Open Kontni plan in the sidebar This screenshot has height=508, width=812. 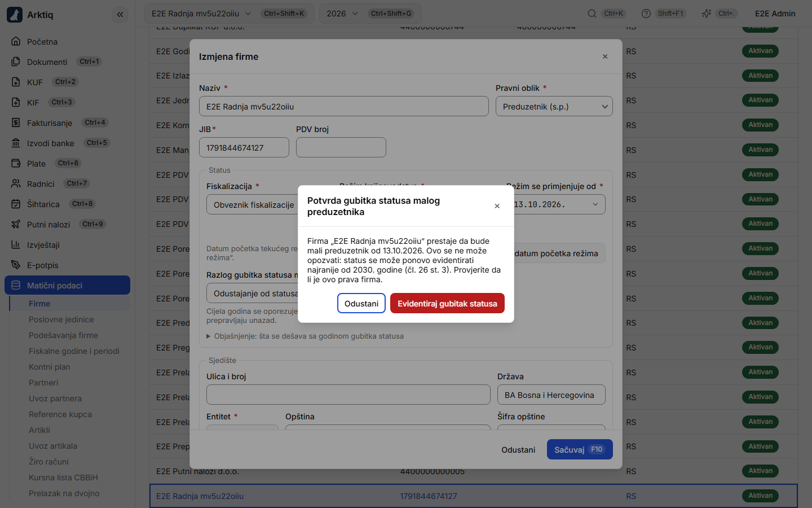click(x=50, y=367)
